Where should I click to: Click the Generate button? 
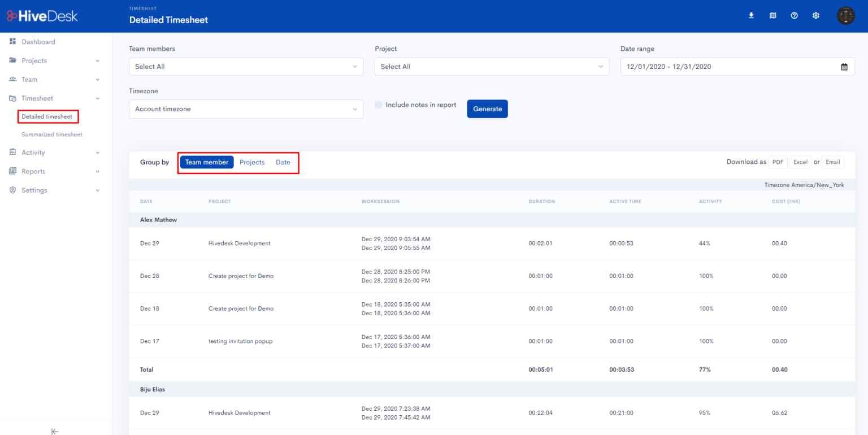tap(487, 108)
